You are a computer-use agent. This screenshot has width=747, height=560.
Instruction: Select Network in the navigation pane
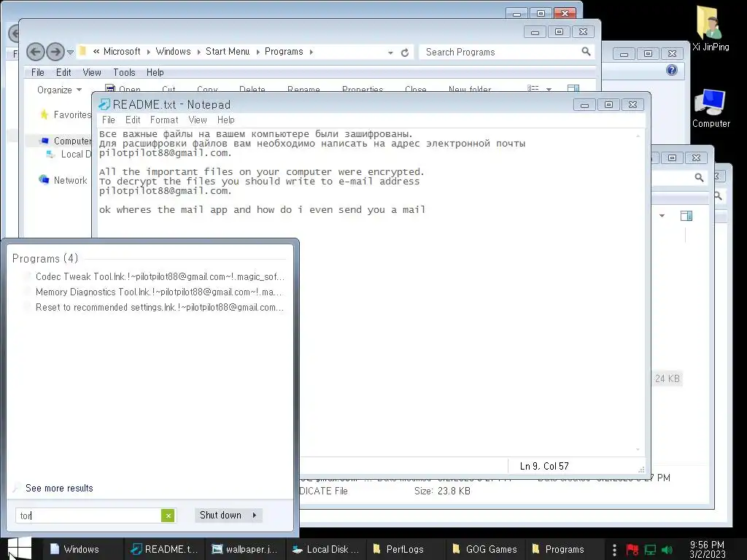[63, 180]
